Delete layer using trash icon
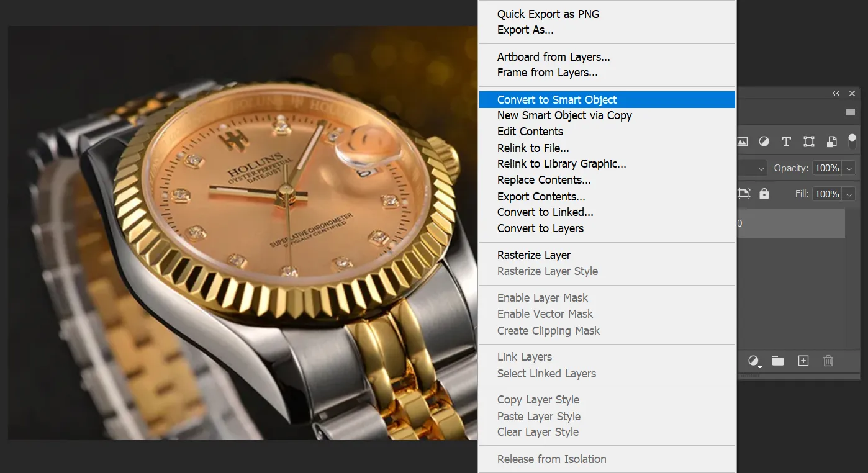Screen dimensions: 868x473 pyautogui.click(x=828, y=361)
